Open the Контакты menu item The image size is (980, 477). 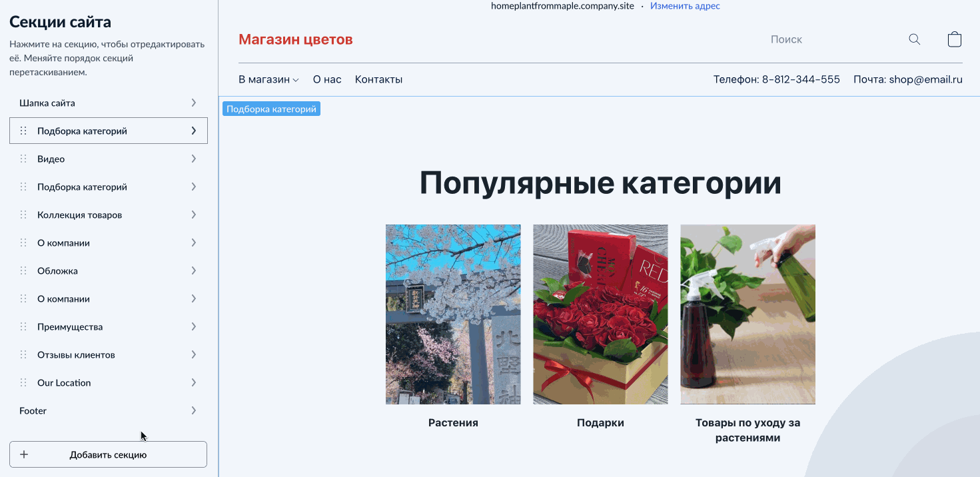[x=378, y=79]
